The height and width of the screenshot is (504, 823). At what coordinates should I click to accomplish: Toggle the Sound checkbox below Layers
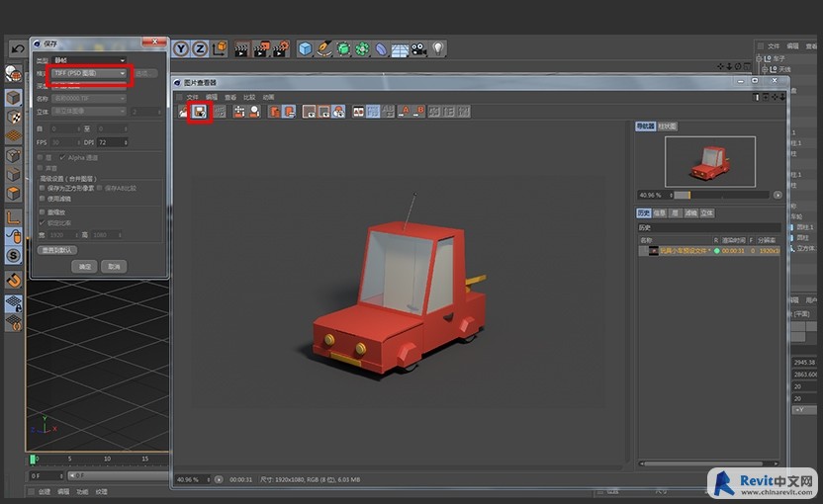41,168
